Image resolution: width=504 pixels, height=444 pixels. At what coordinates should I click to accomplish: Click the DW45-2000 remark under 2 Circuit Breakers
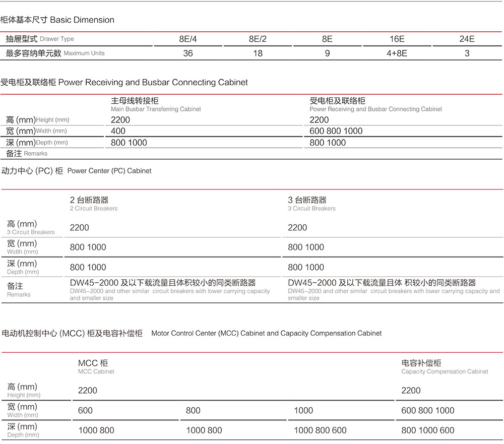170,290
